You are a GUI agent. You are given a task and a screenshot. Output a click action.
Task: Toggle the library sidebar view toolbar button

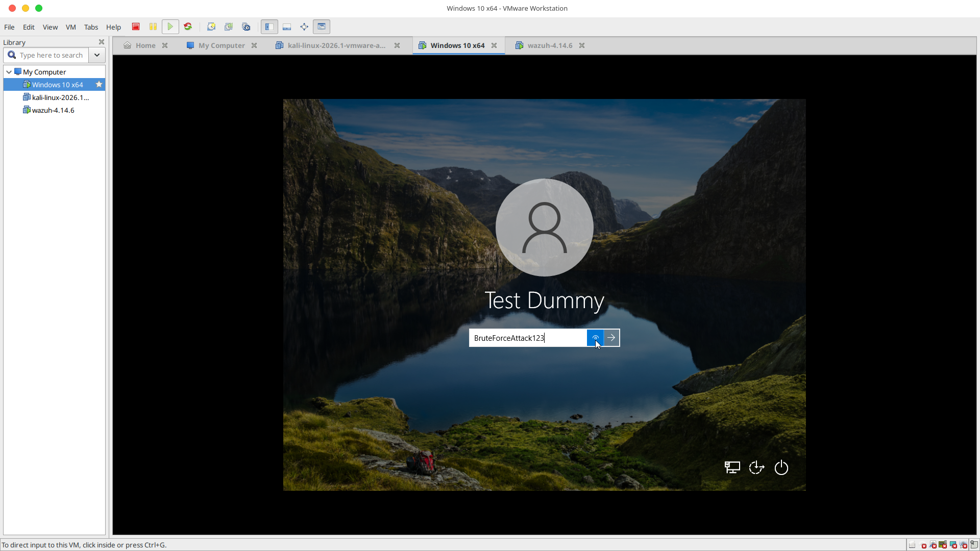point(269,27)
